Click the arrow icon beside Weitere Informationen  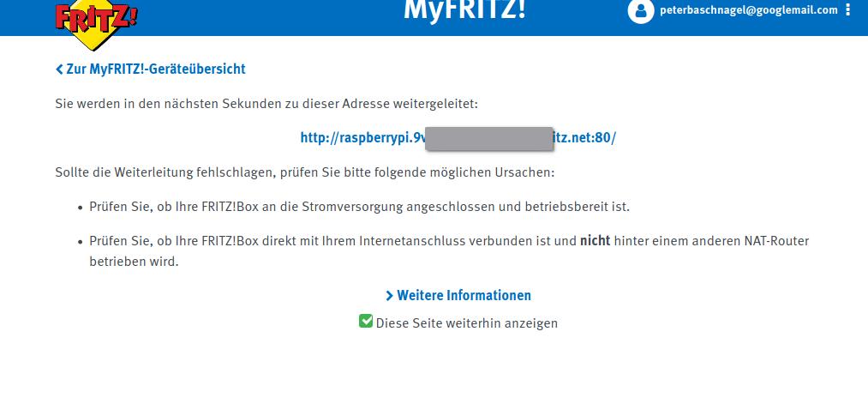pyautogui.click(x=390, y=296)
